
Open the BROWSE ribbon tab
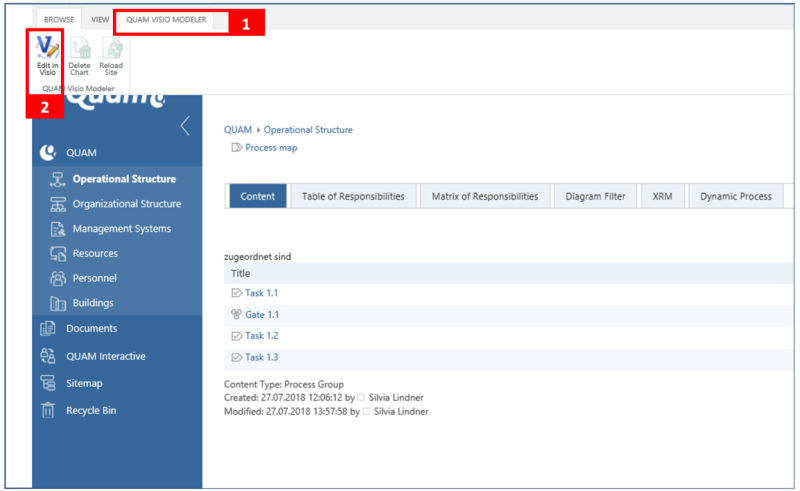tap(58, 19)
